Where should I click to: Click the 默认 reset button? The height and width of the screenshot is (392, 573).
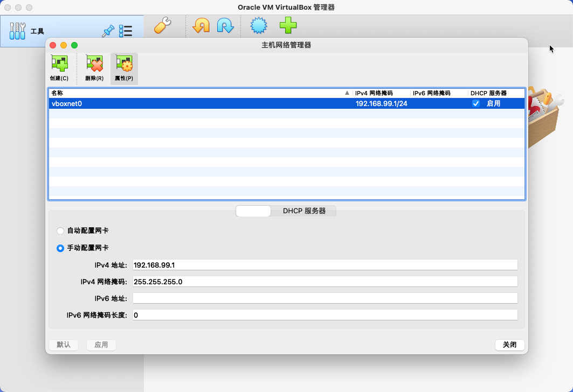point(64,345)
